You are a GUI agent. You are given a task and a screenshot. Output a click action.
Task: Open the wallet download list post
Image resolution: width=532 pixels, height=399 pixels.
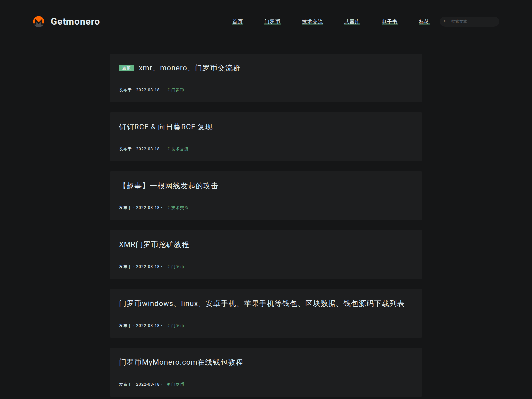pos(262,304)
